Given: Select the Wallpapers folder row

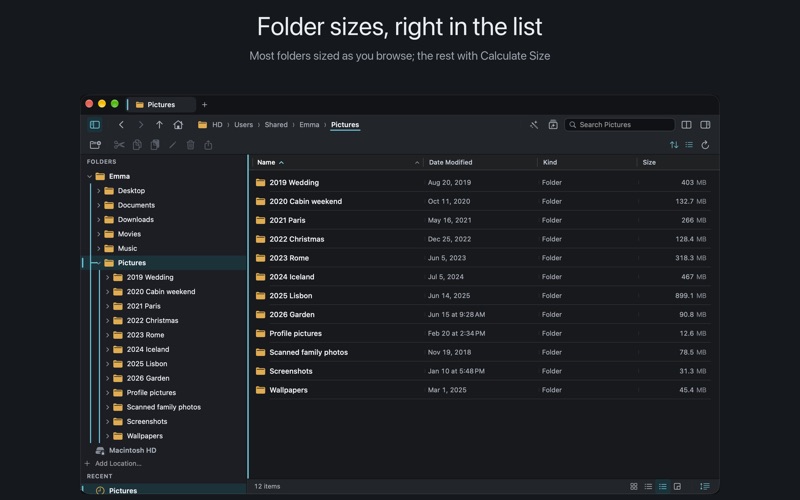Looking at the screenshot, I should [481, 390].
